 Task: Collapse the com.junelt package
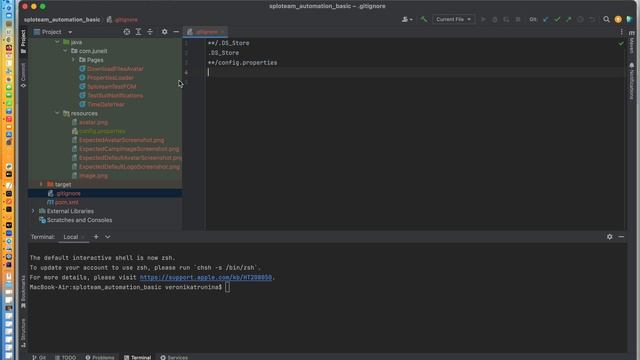pyautogui.click(x=65, y=51)
